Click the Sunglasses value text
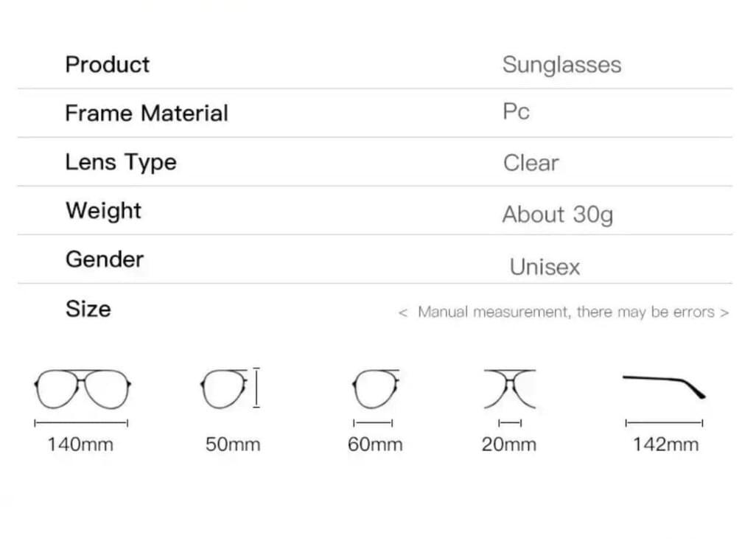Image resolution: width=756 pixels, height=541 pixels. pos(561,65)
